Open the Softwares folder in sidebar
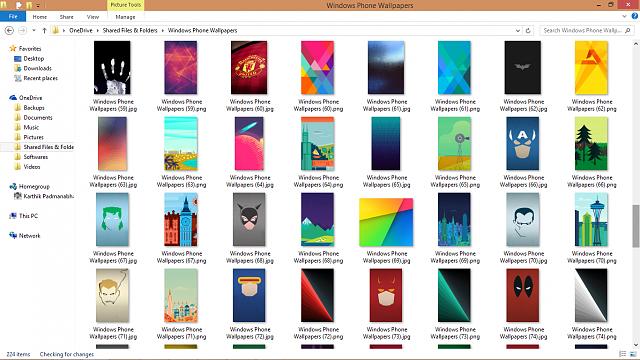The width and height of the screenshot is (640, 360). coord(36,157)
